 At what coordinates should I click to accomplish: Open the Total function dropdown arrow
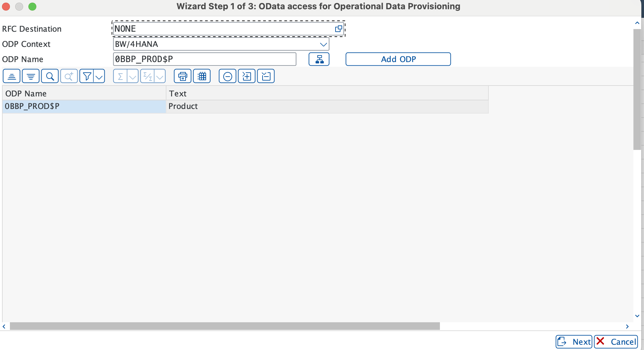pos(133,76)
